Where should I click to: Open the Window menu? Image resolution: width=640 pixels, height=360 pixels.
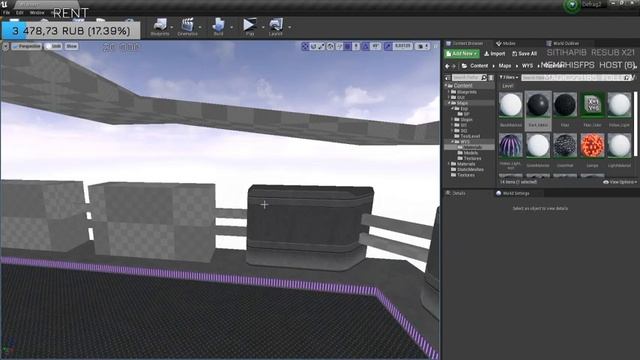37,13
